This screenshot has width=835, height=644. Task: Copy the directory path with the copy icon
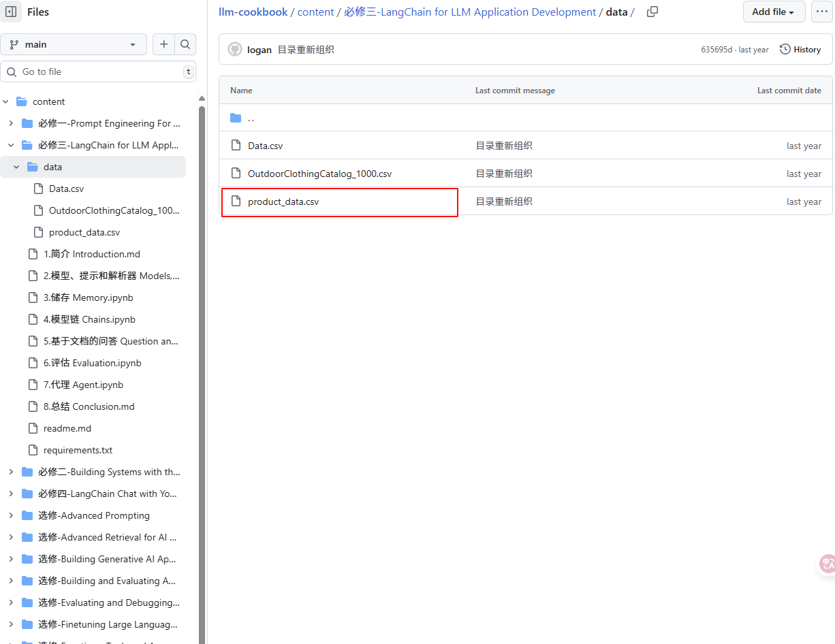coord(652,12)
